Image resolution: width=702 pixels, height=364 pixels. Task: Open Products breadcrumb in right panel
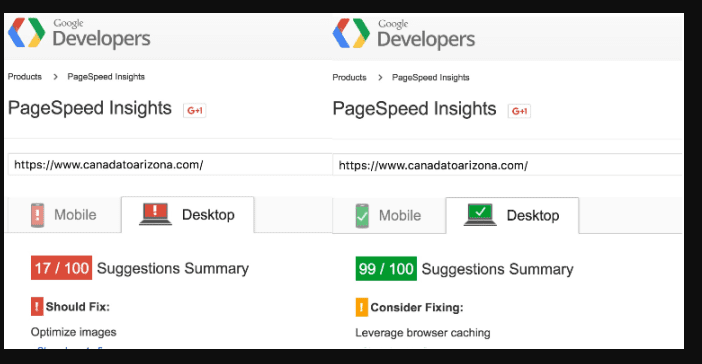(349, 77)
